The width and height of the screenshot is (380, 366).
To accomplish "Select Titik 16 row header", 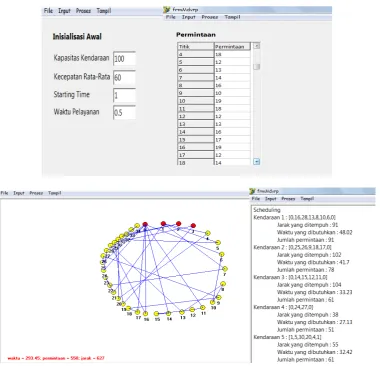I will [196, 147].
